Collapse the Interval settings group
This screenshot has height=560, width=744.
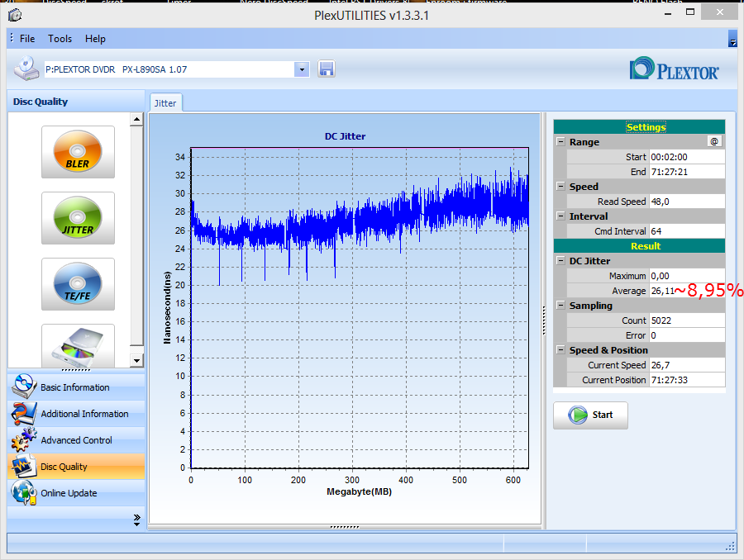(560, 216)
